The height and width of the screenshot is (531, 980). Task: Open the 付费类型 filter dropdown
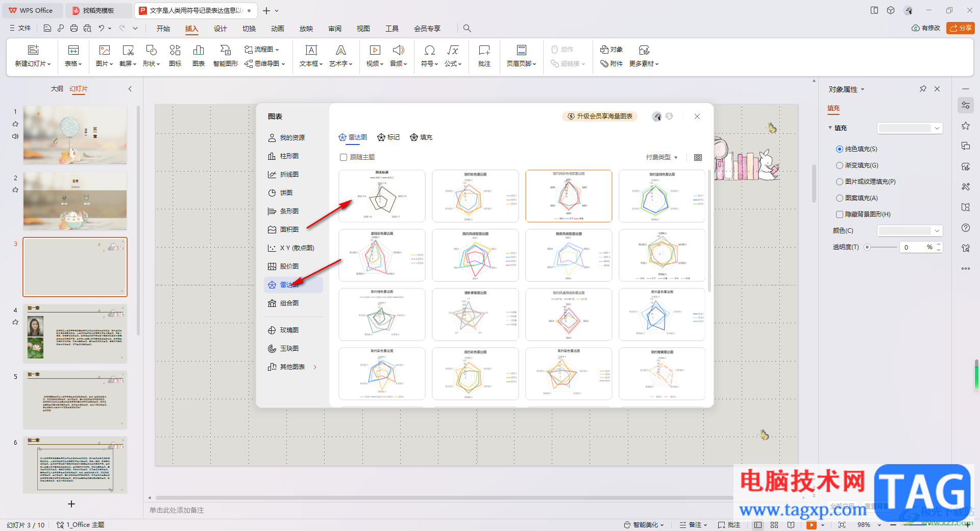661,157
